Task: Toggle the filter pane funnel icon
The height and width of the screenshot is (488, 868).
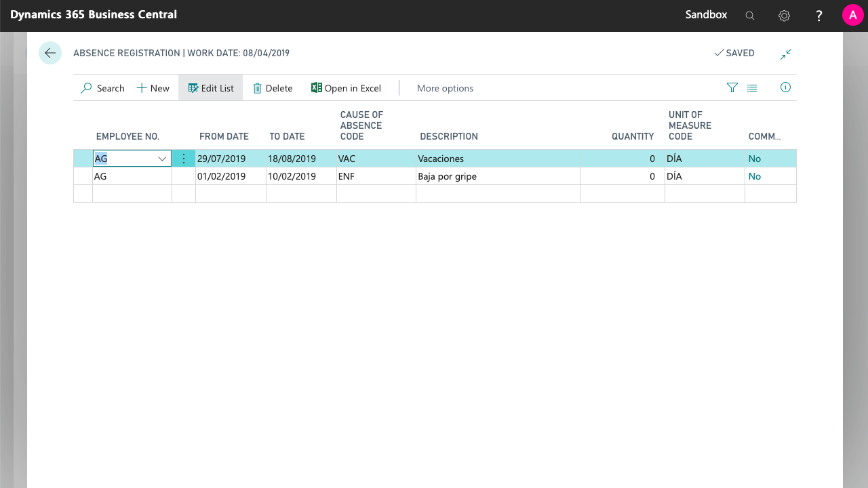Action: pos(732,87)
